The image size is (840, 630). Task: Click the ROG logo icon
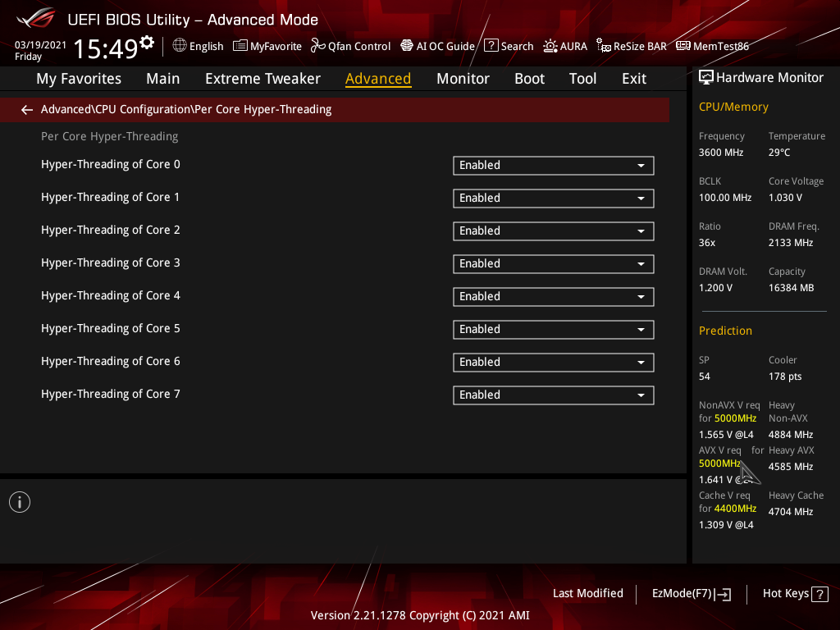click(36, 19)
